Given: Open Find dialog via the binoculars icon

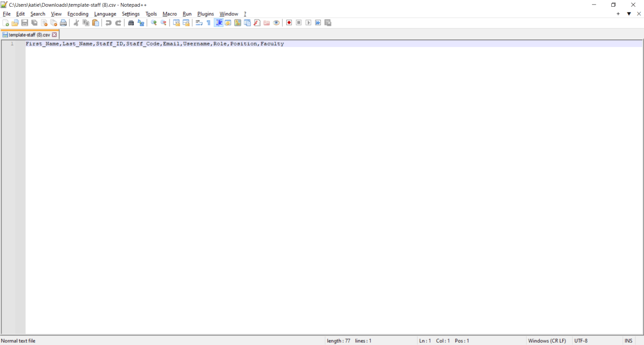Looking at the screenshot, I should click(x=131, y=22).
